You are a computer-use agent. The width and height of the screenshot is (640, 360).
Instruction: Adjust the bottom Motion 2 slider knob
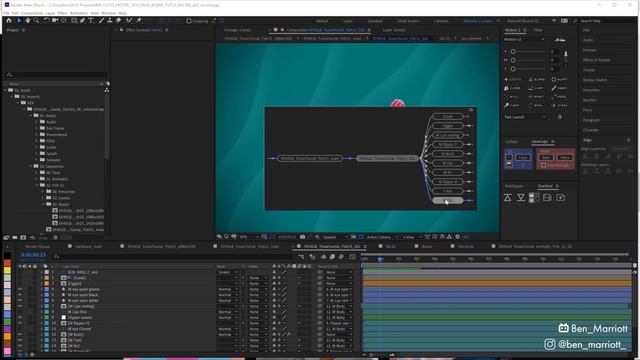coord(513,69)
